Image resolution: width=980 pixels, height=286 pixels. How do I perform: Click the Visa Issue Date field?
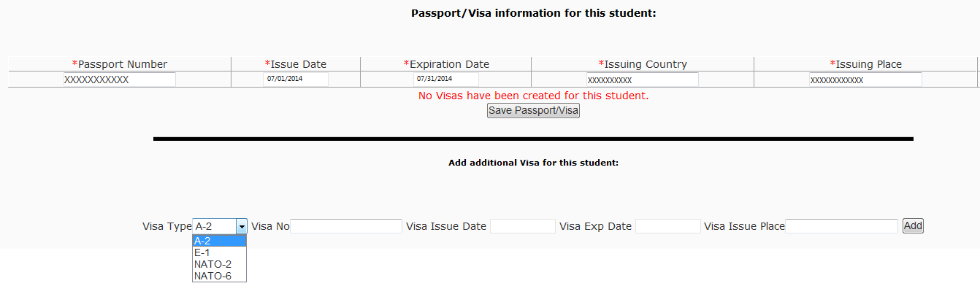(x=523, y=226)
